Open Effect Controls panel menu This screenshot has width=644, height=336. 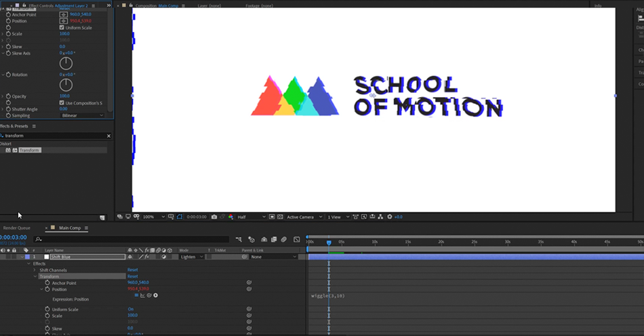pos(94,5)
